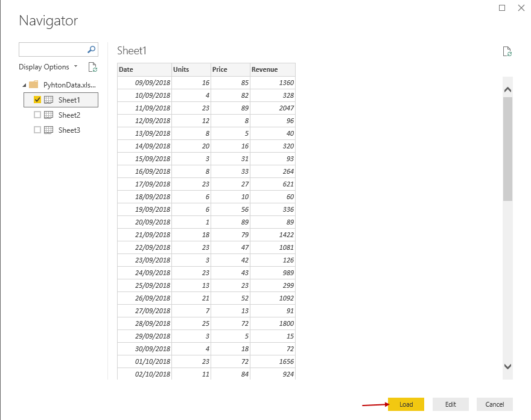Click the date cell 01/10/2018
The height and width of the screenshot is (420, 531).
145,361
